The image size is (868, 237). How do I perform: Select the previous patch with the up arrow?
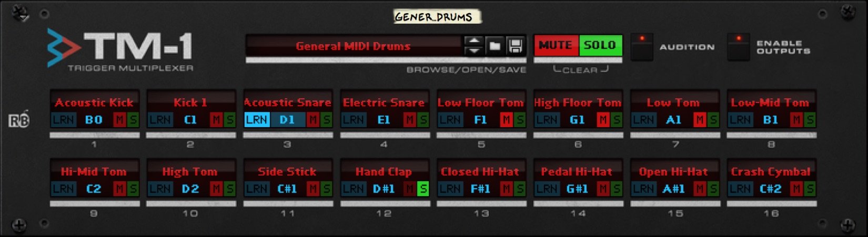[474, 41]
